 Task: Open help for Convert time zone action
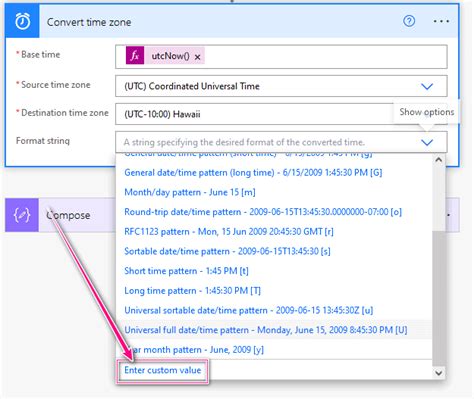[409, 21]
